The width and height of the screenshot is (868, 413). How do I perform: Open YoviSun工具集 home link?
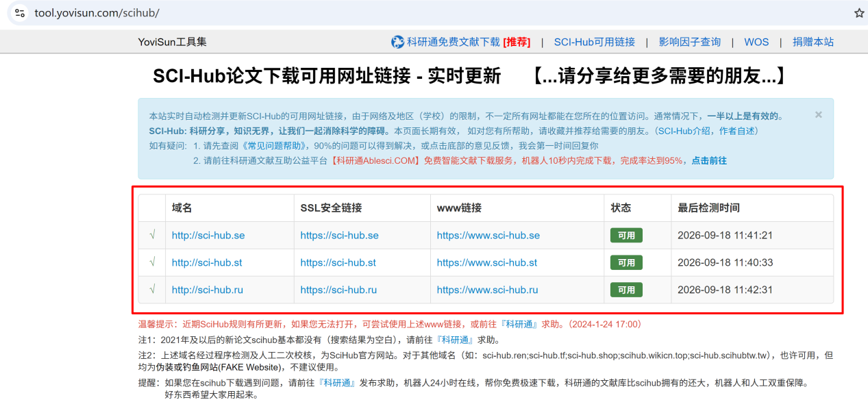point(172,42)
